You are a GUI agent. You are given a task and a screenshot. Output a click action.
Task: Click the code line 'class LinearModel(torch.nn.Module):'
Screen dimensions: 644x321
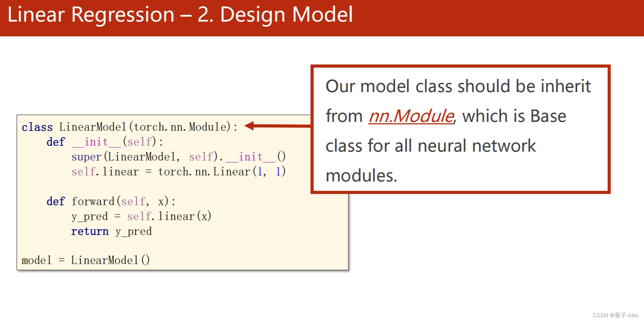[x=129, y=127]
